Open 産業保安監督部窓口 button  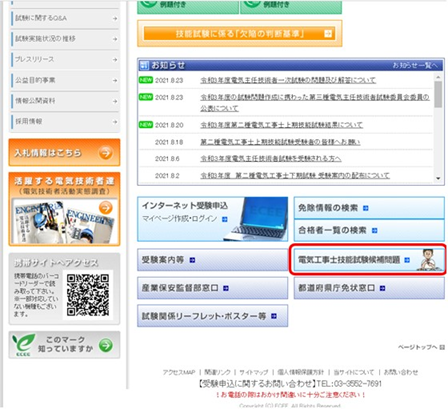pos(212,288)
